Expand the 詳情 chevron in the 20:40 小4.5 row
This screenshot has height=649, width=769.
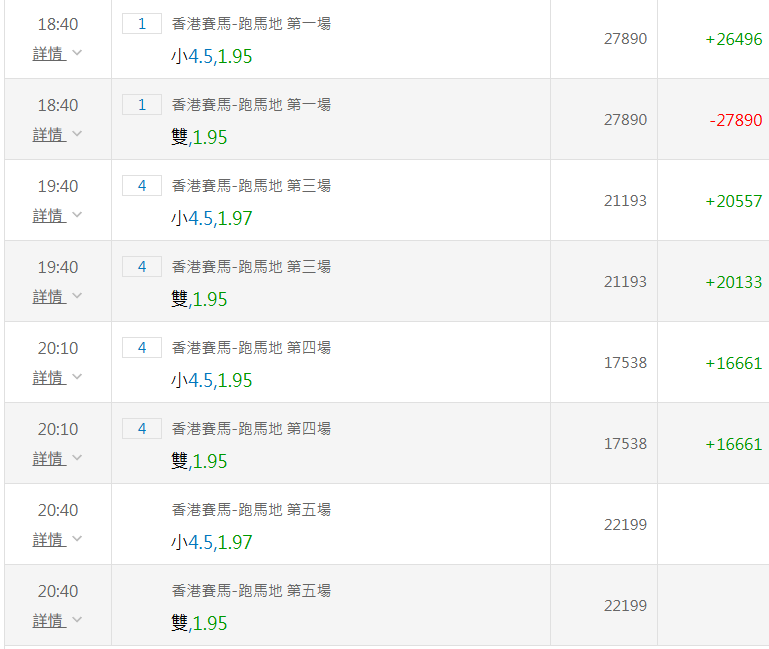[x=77, y=539]
